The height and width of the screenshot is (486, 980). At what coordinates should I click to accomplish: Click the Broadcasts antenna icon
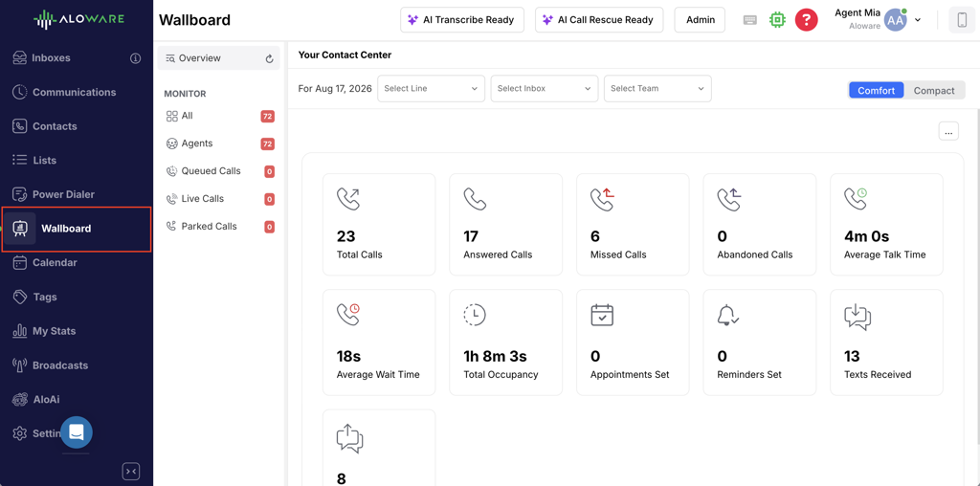point(20,364)
